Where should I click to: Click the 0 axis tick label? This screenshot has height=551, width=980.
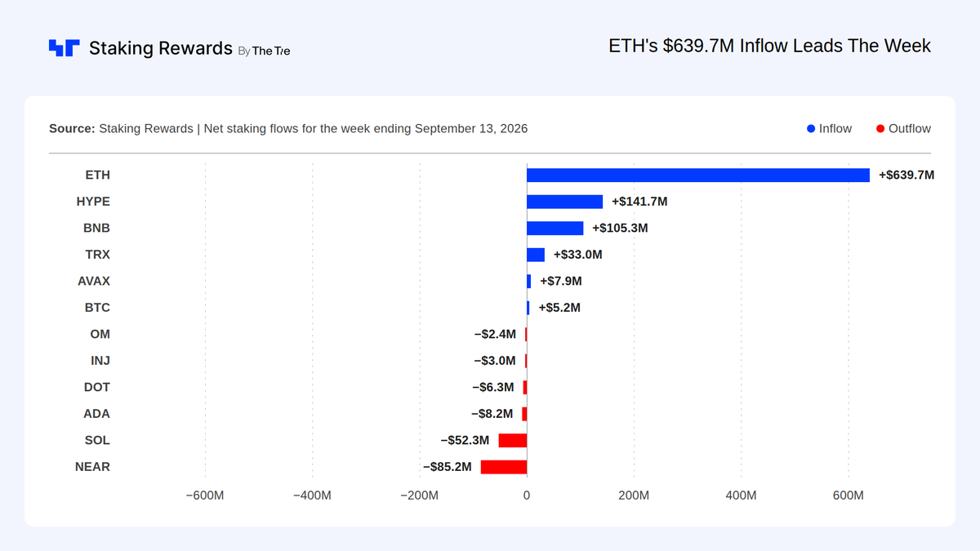click(x=527, y=495)
